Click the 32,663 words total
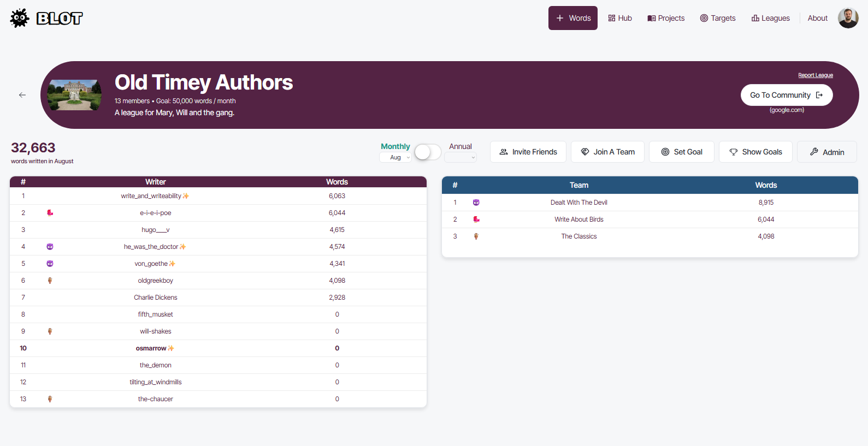The height and width of the screenshot is (446, 868). pyautogui.click(x=33, y=148)
